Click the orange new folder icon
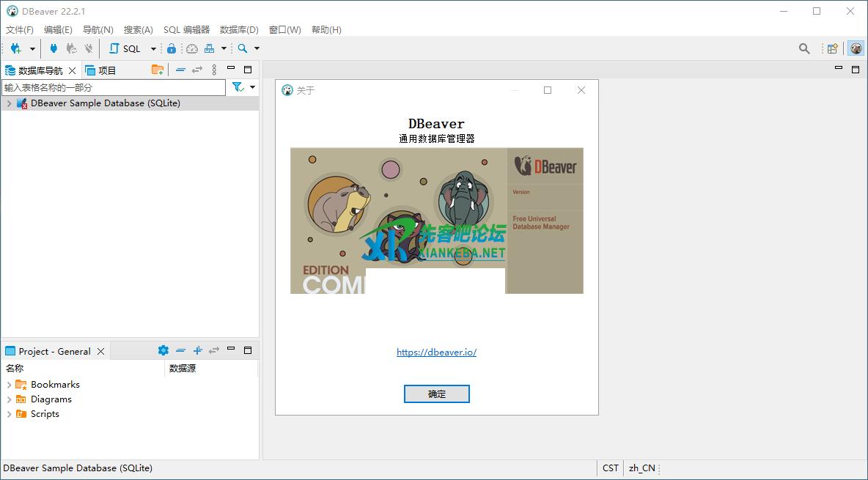Screen dimensions: 868x480 [158, 70]
